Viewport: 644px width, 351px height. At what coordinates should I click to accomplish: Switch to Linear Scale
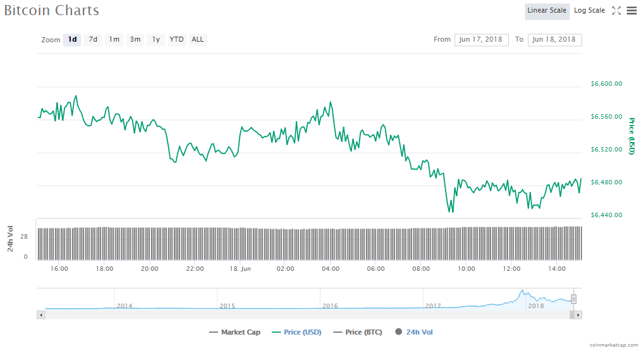point(547,11)
